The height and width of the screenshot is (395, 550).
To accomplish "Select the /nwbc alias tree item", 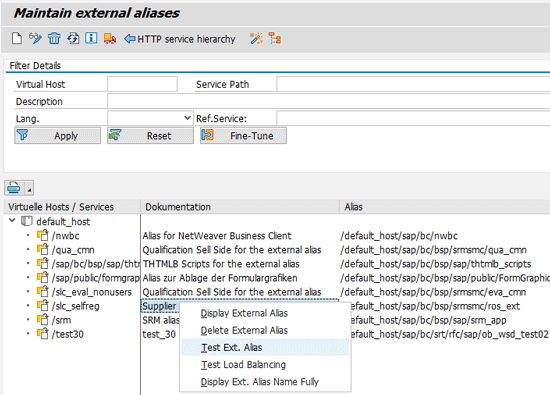I will [66, 236].
